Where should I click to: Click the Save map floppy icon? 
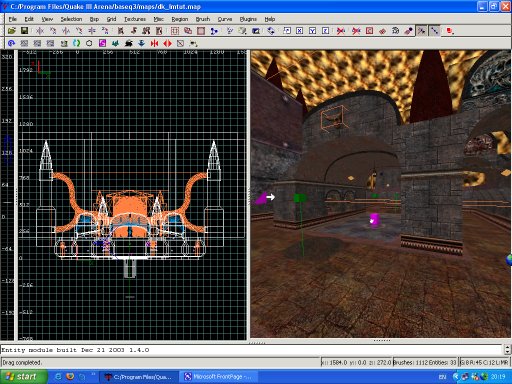click(x=24, y=31)
